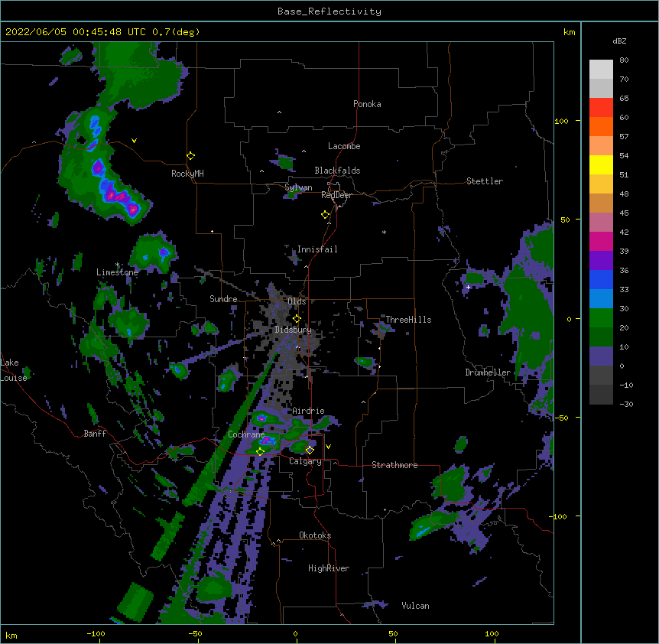Click the Airdrie city label
The width and height of the screenshot is (659, 644).
coord(308,411)
